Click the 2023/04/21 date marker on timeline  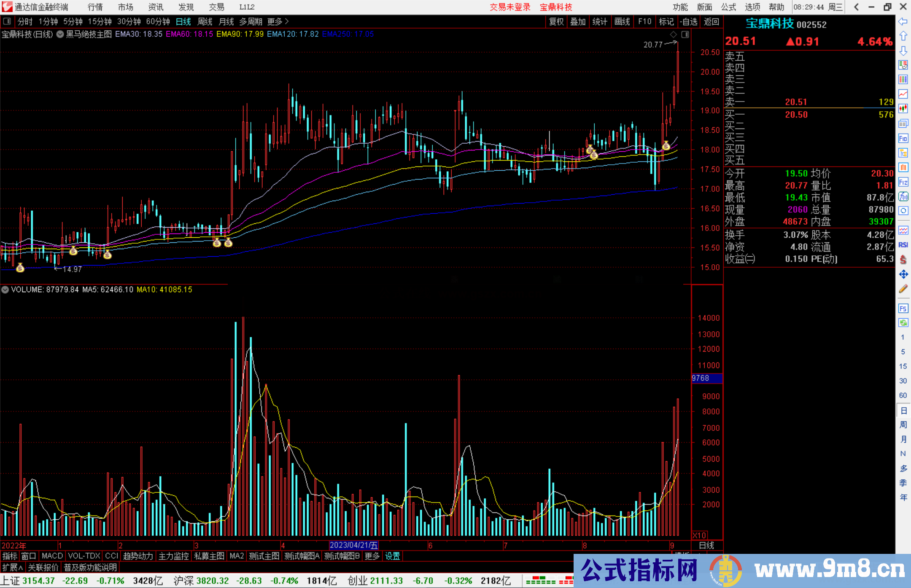(353, 545)
